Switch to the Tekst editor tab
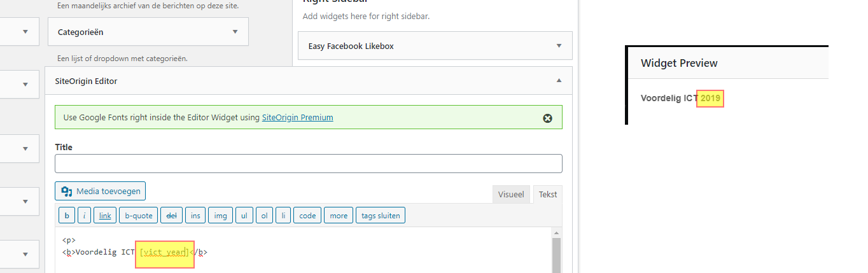This screenshot has height=273, width=868. pyautogui.click(x=548, y=195)
